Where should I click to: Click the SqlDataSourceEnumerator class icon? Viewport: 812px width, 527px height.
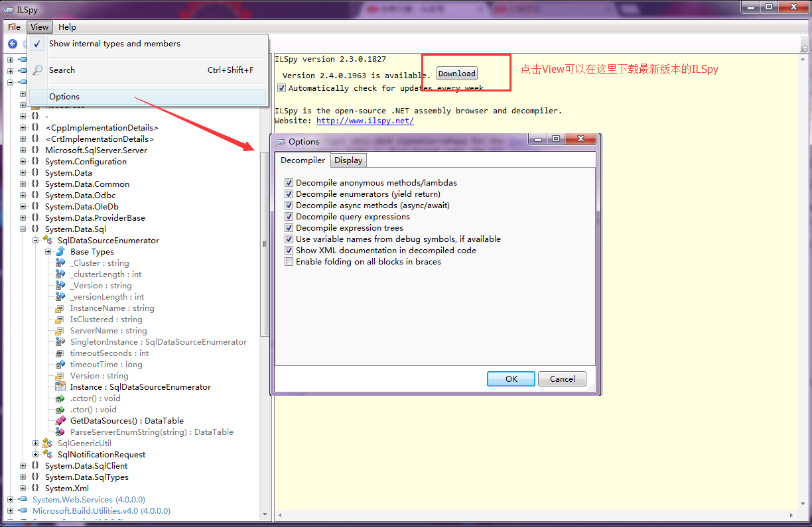point(48,240)
